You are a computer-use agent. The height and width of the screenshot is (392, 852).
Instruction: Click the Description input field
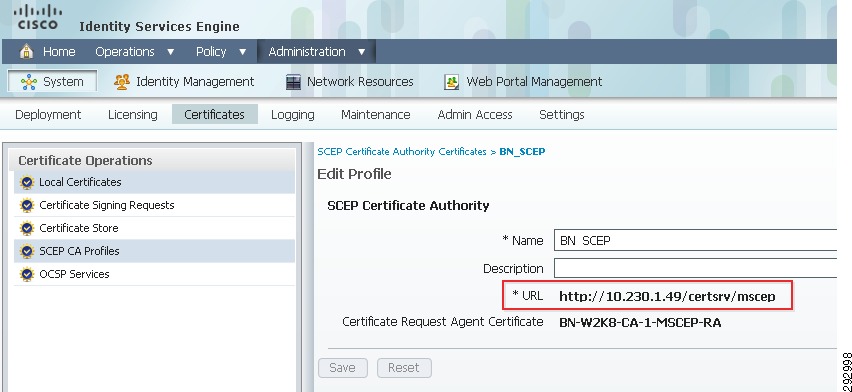pyautogui.click(x=695, y=269)
